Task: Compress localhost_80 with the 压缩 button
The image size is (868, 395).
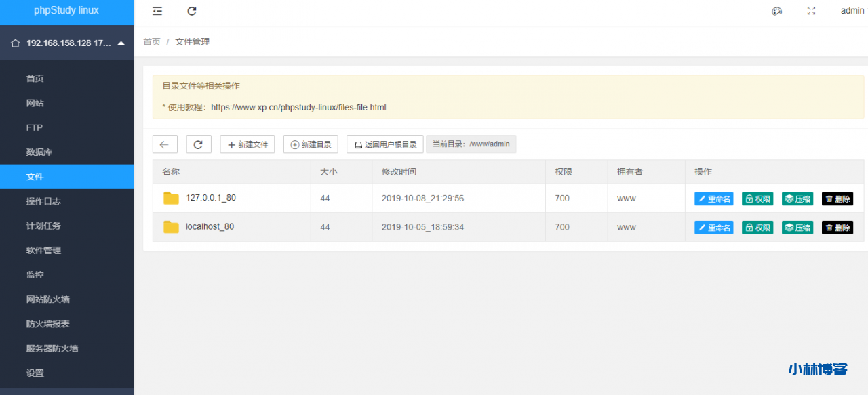Action: tap(797, 228)
